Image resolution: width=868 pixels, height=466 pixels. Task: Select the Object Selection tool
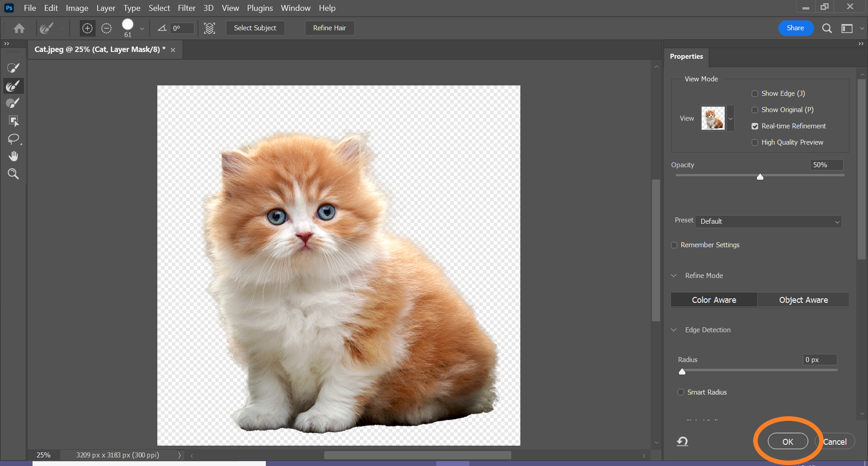pyautogui.click(x=13, y=121)
